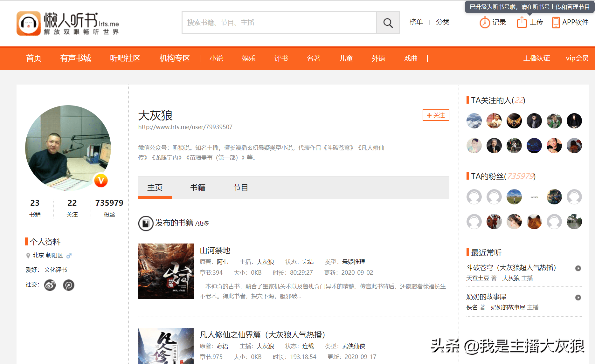Open 记录 history clock icon

[485, 22]
